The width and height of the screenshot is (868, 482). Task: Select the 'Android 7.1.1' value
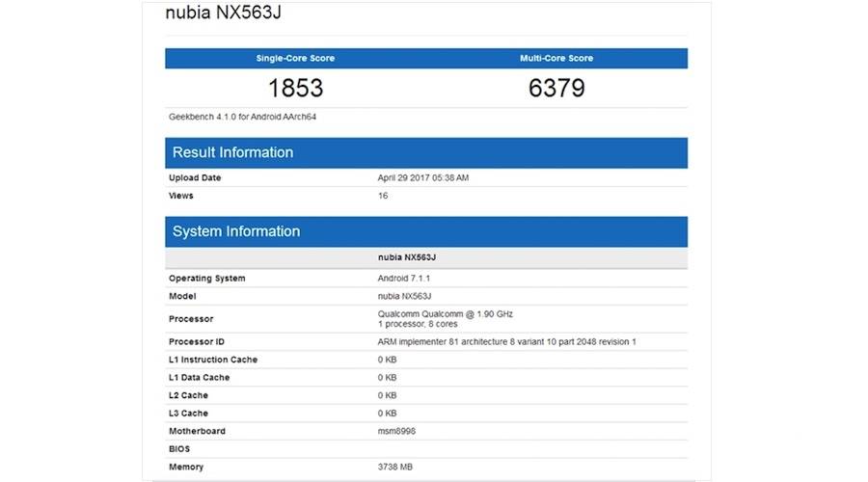pos(403,279)
